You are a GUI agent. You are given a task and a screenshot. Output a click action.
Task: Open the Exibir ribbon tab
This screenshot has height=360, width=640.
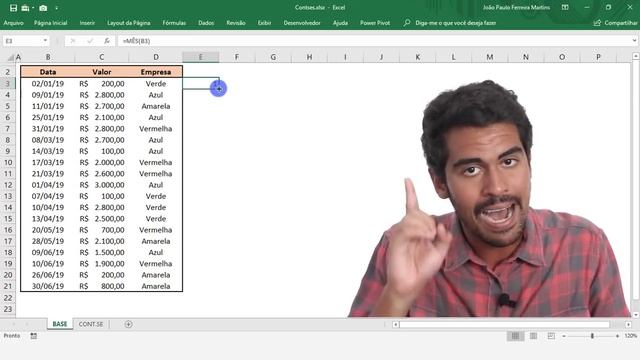[264, 23]
